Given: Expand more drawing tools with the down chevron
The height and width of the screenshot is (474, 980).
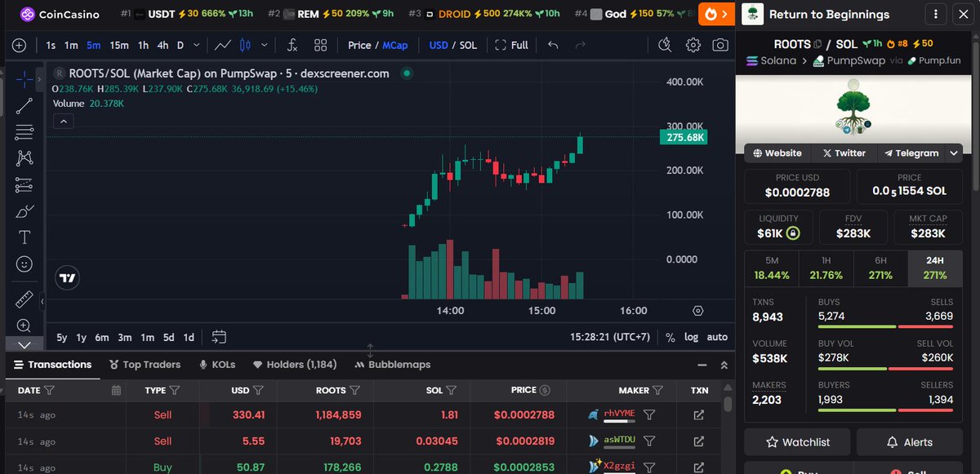Looking at the screenshot, I should pos(24,344).
